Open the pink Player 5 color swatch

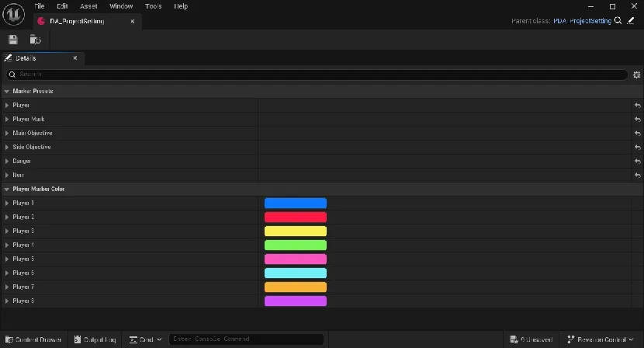(296, 259)
